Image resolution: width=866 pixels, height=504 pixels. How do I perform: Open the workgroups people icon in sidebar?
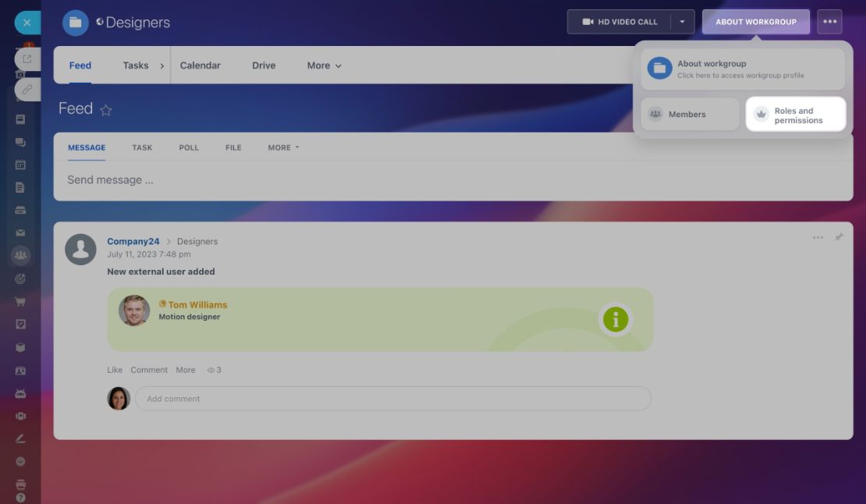tap(20, 255)
